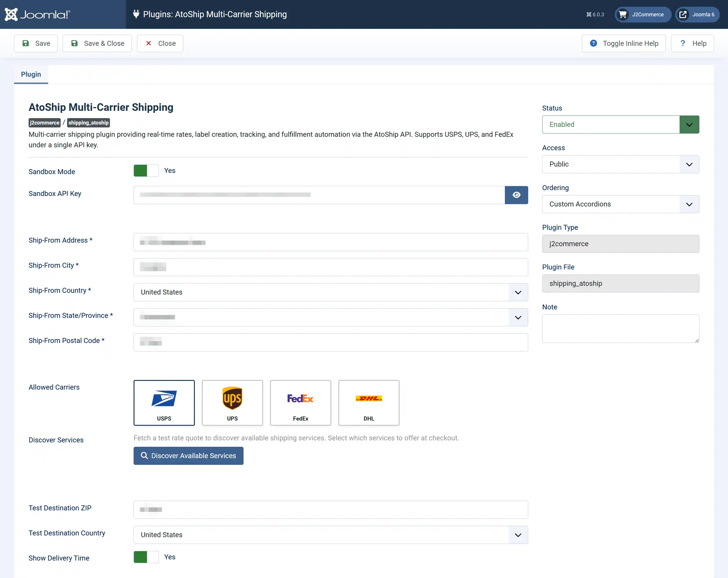Image resolution: width=728 pixels, height=578 pixels.
Task: Click the Save button
Action: [36, 43]
